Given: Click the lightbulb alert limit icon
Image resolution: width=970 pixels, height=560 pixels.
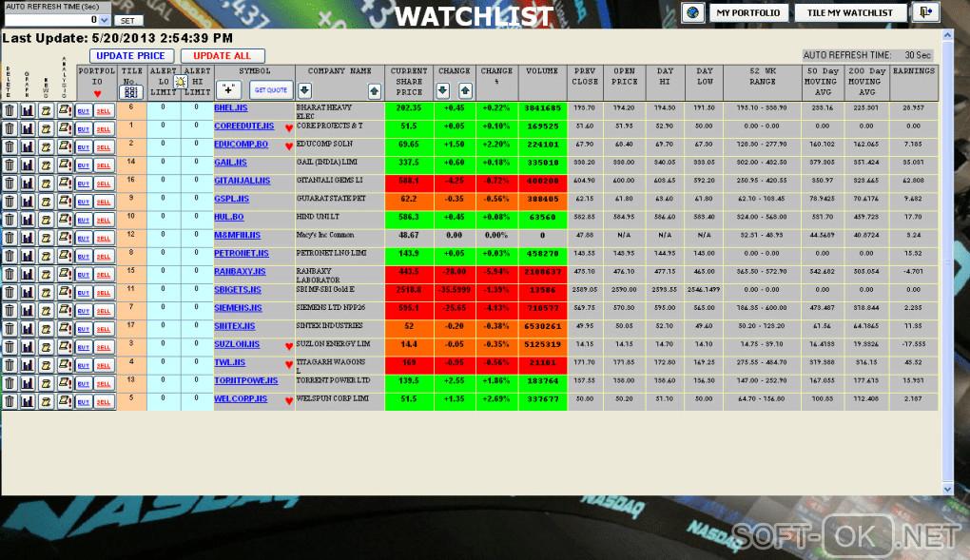Looking at the screenshot, I should pyautogui.click(x=180, y=82).
